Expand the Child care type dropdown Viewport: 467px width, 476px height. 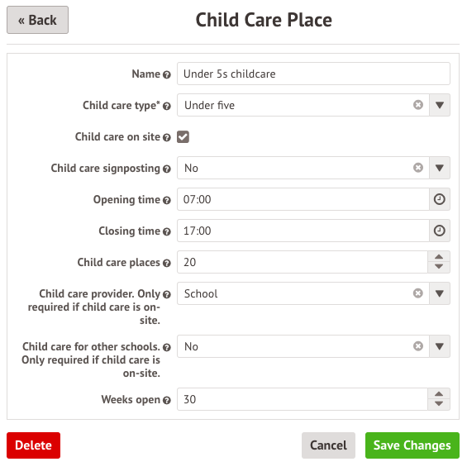click(440, 105)
